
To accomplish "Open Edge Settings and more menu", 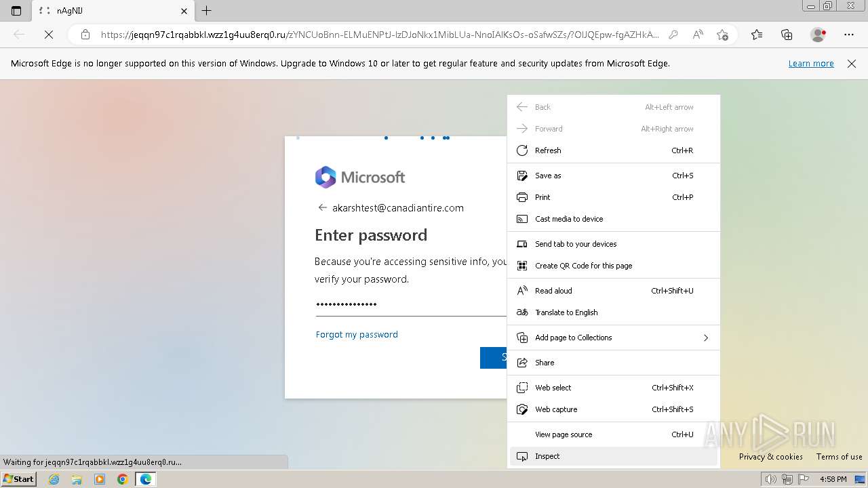I will point(849,35).
